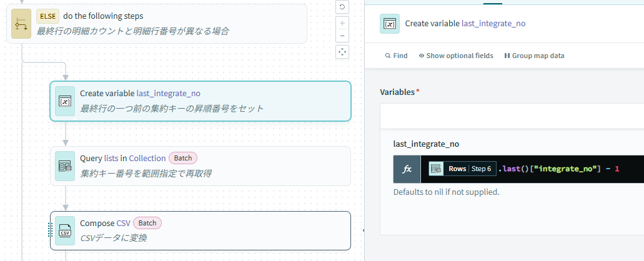Select the Query lists step comment text

click(146, 174)
